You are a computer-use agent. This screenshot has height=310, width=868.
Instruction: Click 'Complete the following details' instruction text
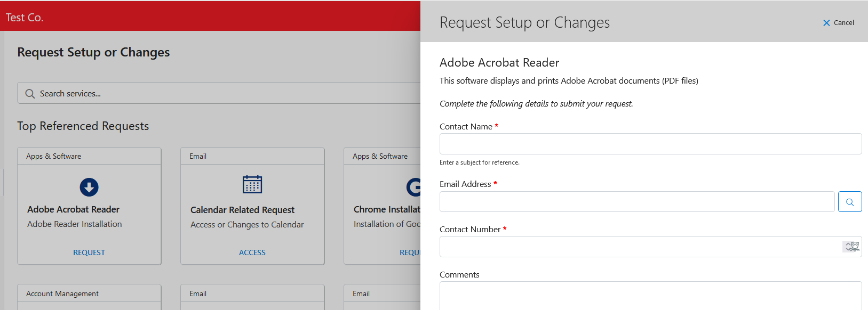536,104
